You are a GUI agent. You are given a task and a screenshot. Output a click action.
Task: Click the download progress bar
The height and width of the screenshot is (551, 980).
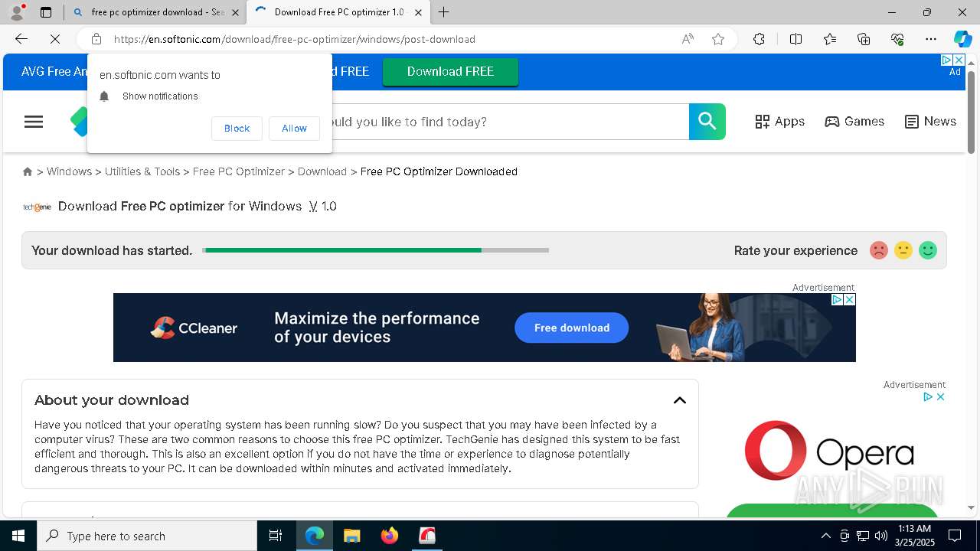[x=376, y=250]
